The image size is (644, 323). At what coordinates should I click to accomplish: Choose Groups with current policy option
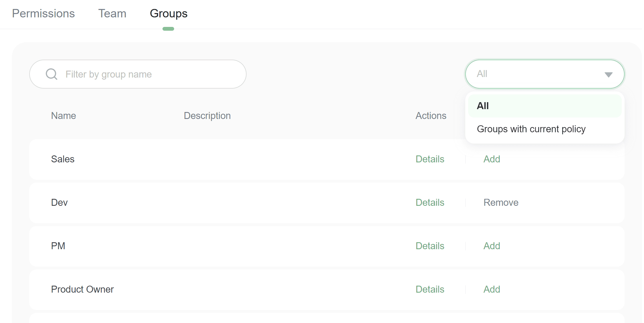coord(531,129)
